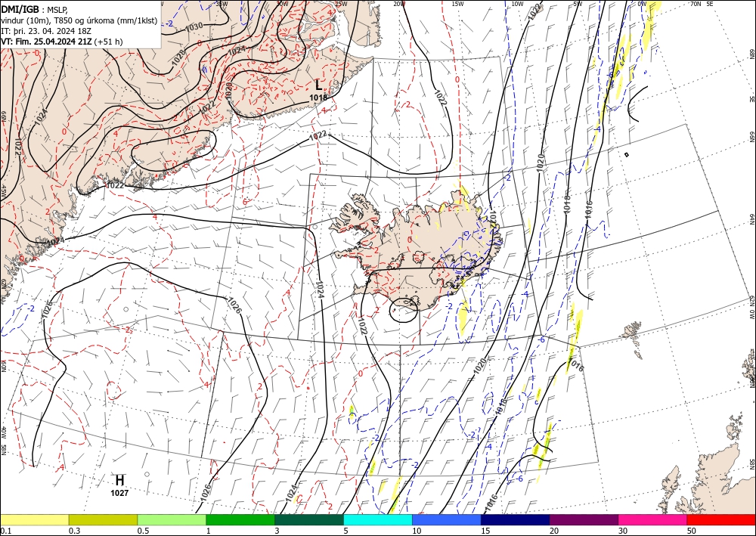756x536 pixels.
Task: Click the light green 0.5–1 mm legend swatch
Action: click(x=172, y=519)
